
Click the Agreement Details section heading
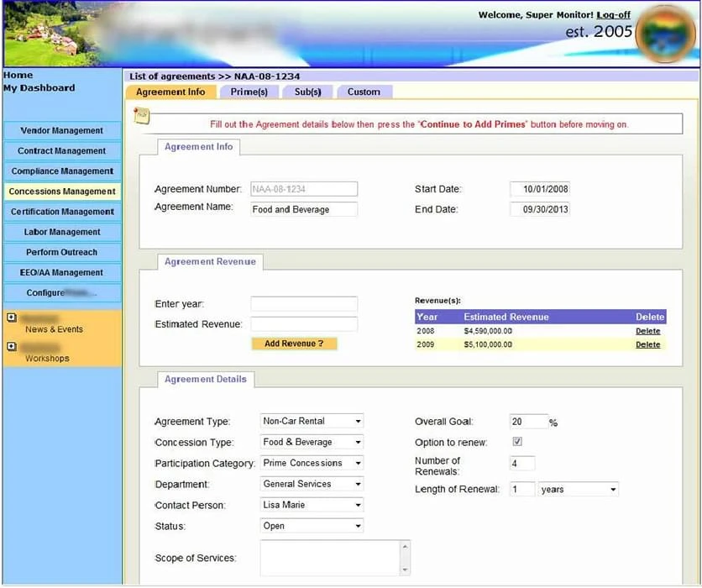coord(206,380)
